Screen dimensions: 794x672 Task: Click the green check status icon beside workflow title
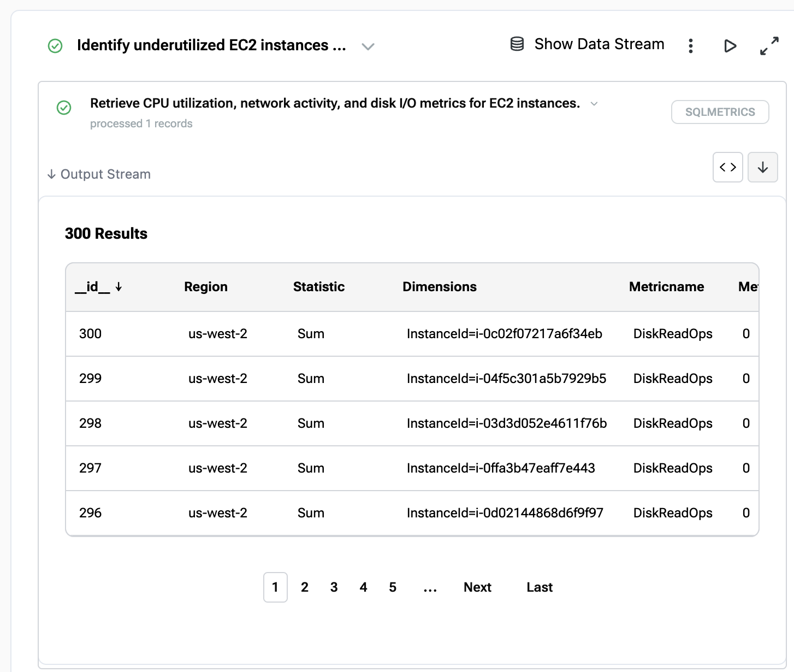[55, 46]
